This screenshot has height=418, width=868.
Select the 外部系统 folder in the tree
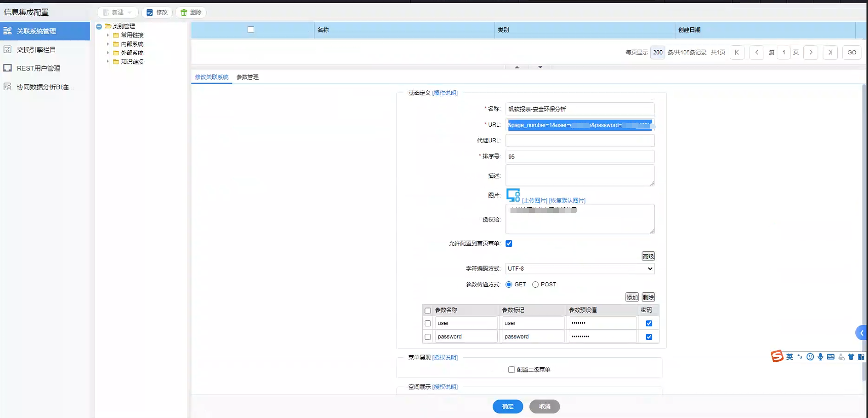[x=132, y=53]
